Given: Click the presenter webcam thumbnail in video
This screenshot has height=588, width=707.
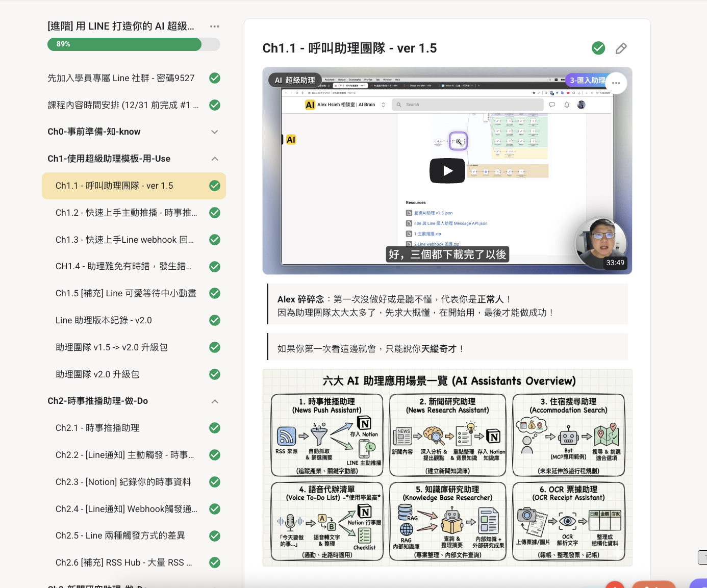Looking at the screenshot, I should [x=600, y=243].
